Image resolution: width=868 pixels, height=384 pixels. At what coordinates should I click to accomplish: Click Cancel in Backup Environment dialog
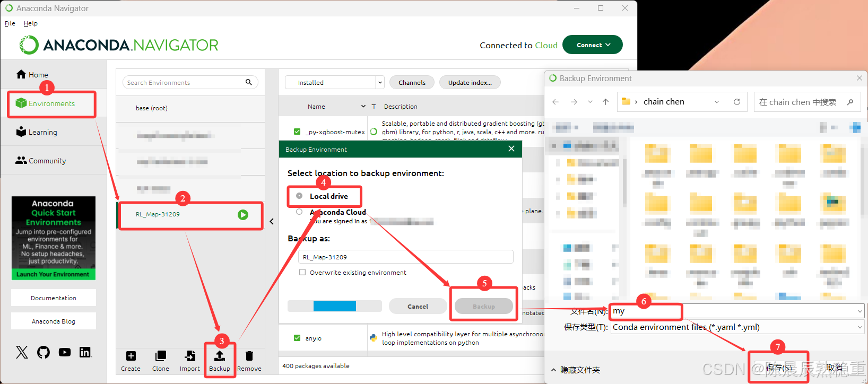(x=418, y=306)
